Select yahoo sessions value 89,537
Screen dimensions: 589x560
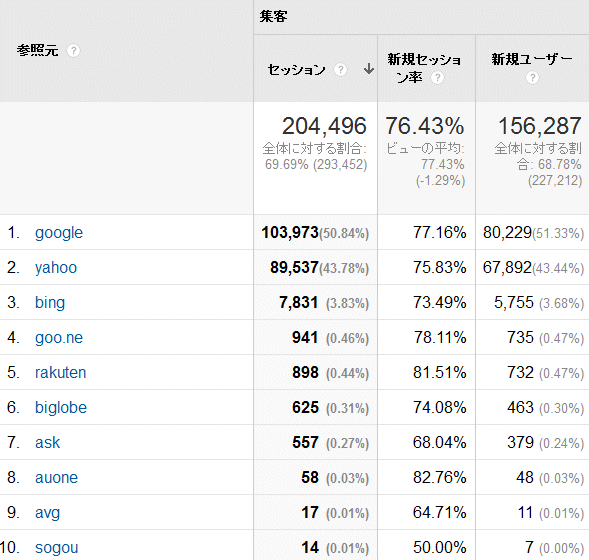click(294, 267)
